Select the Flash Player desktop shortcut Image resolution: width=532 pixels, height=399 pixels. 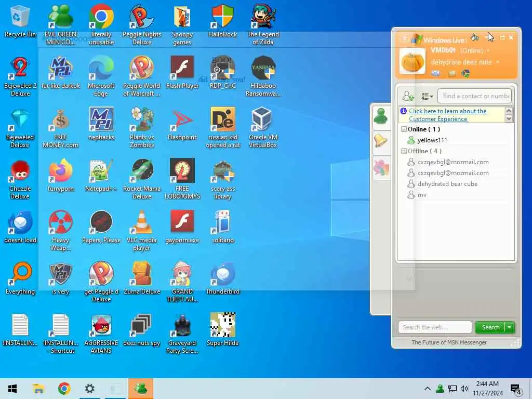point(182,73)
